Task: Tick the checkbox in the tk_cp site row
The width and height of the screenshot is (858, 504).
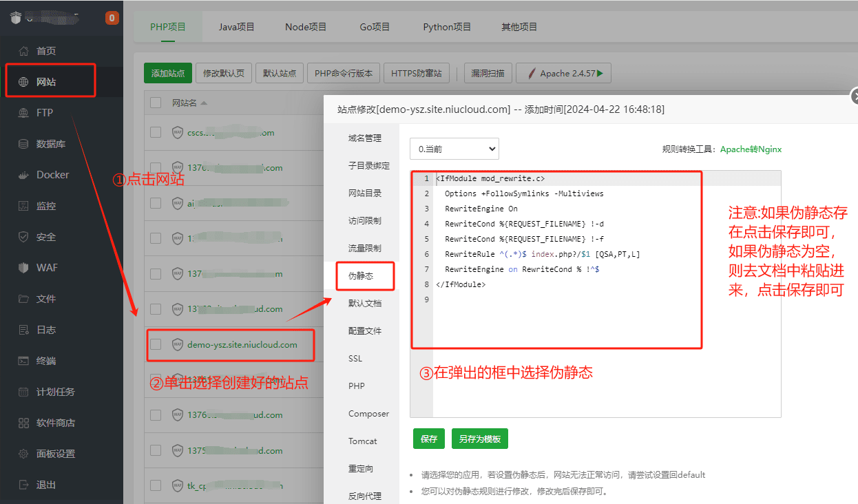Action: [x=156, y=485]
